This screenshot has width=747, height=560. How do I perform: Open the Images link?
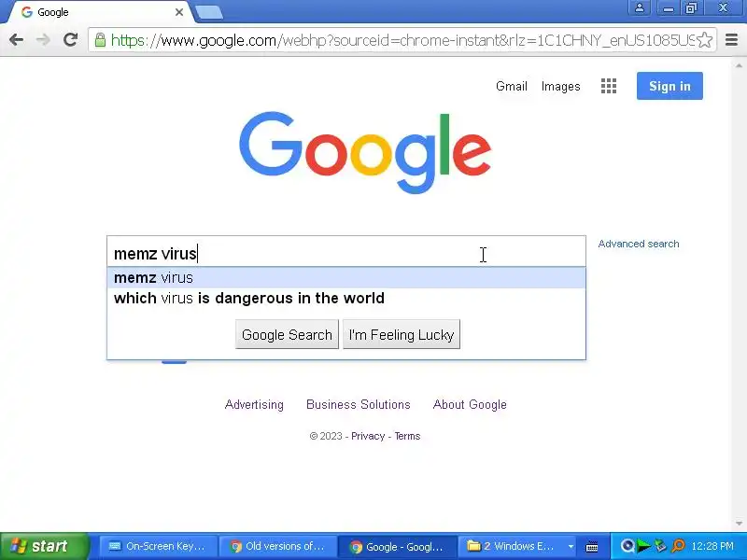561,86
